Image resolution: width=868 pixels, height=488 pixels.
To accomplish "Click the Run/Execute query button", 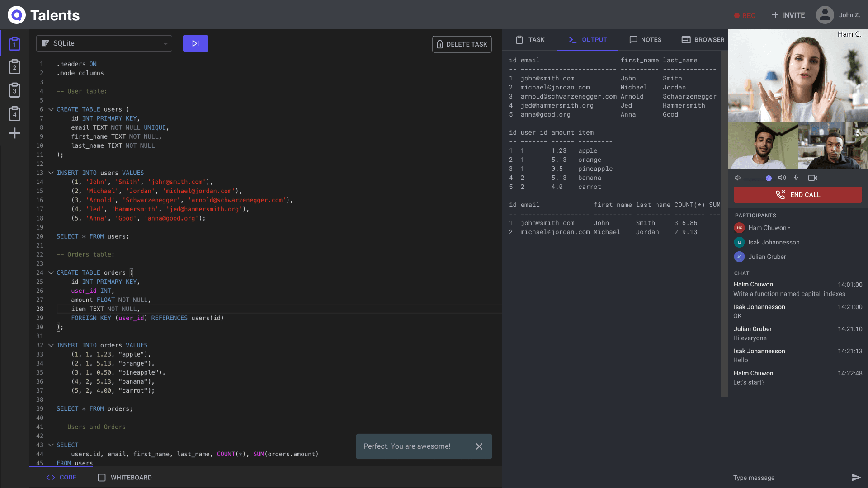I will (195, 43).
